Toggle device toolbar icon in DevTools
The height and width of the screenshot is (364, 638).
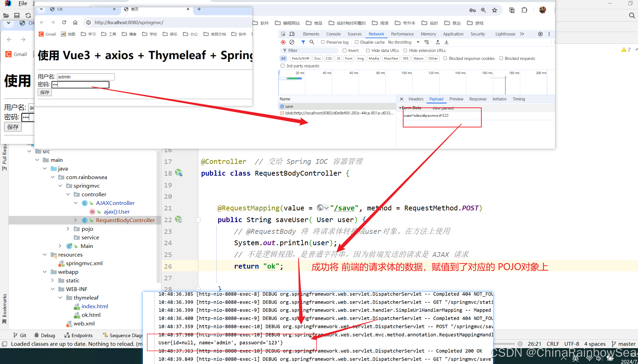[292, 34]
